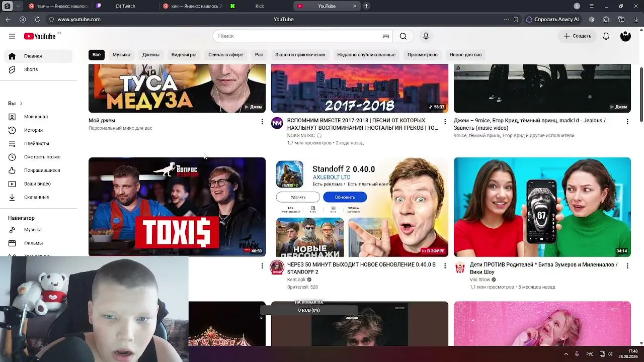644x362 pixels.
Task: Select the Музыка filter chip
Action: pyautogui.click(x=121, y=55)
